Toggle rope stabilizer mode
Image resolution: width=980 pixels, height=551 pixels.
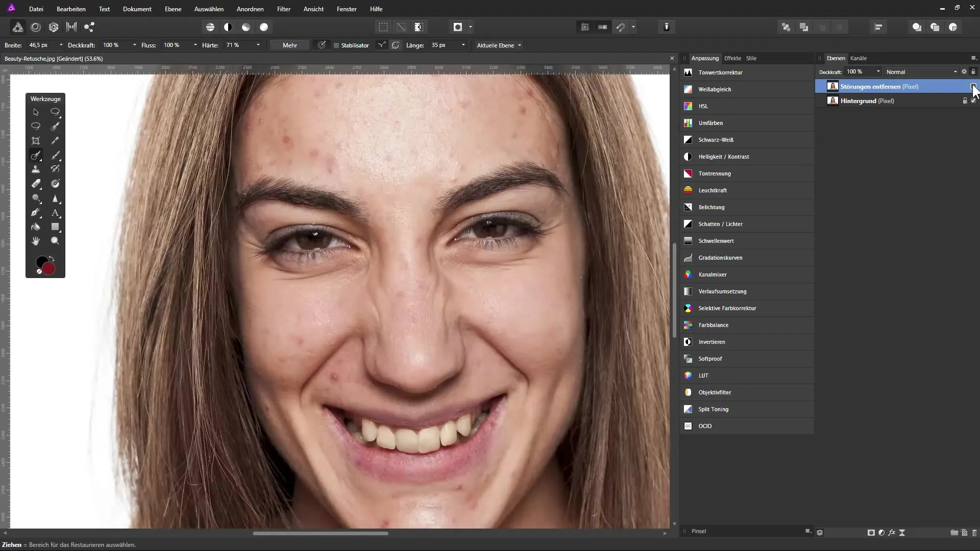(x=381, y=45)
